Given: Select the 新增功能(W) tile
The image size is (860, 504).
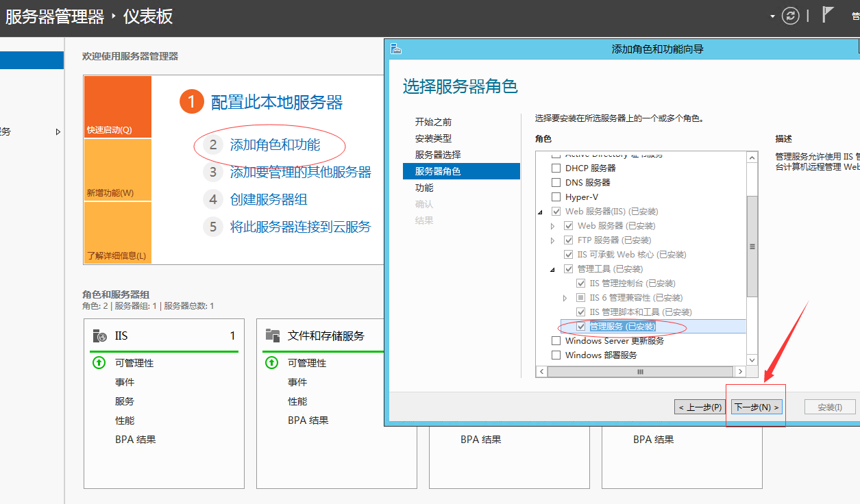Looking at the screenshot, I should tap(118, 170).
